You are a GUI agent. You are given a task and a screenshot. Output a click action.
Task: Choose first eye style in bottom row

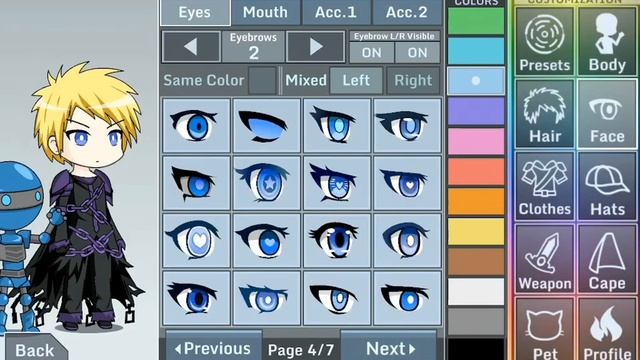click(196, 298)
